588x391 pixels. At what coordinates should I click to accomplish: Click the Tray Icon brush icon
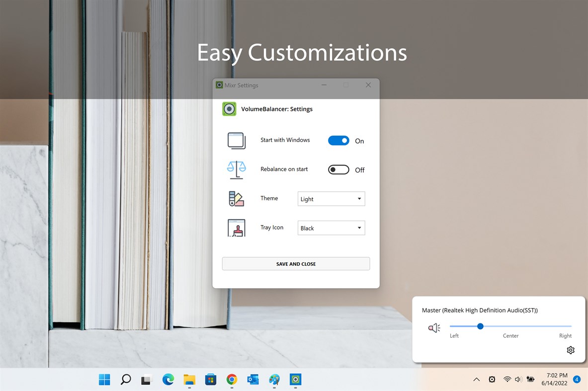tap(236, 228)
